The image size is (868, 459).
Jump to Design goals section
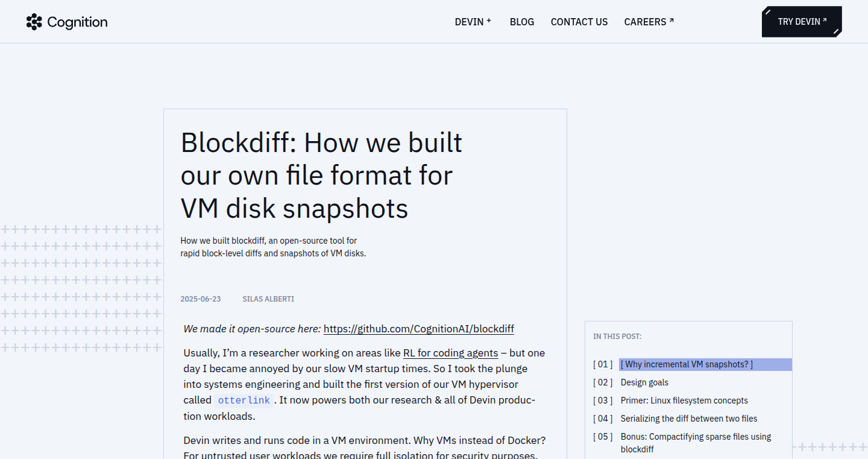(644, 382)
